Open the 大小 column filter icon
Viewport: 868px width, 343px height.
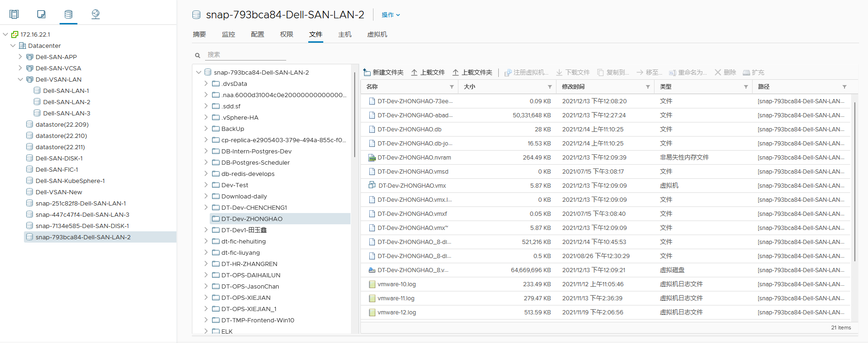550,87
